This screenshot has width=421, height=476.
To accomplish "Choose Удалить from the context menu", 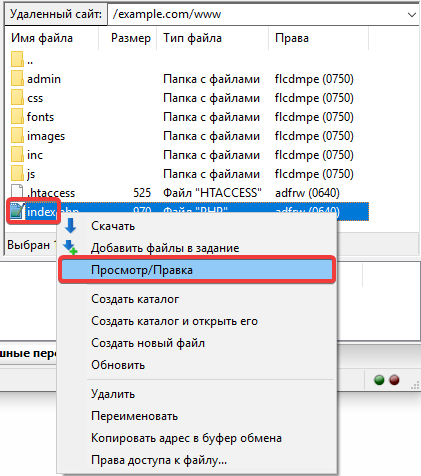I will pos(197,394).
